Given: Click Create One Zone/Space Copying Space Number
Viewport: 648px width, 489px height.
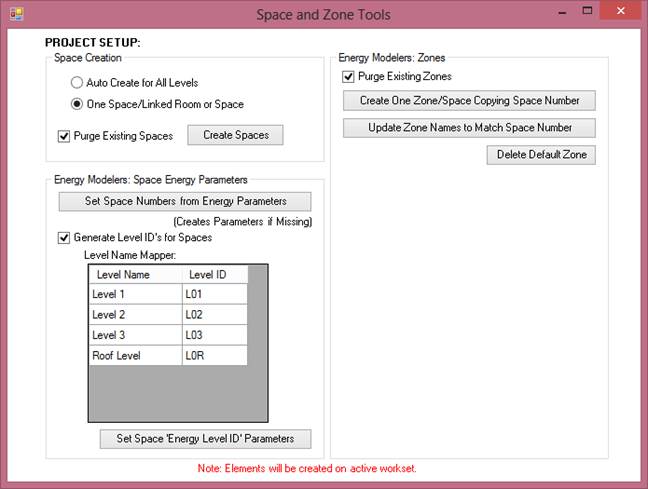Looking at the screenshot, I should click(x=469, y=101).
